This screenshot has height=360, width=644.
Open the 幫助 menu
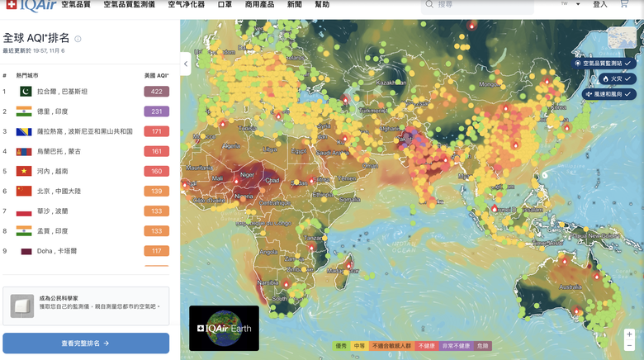(x=322, y=4)
